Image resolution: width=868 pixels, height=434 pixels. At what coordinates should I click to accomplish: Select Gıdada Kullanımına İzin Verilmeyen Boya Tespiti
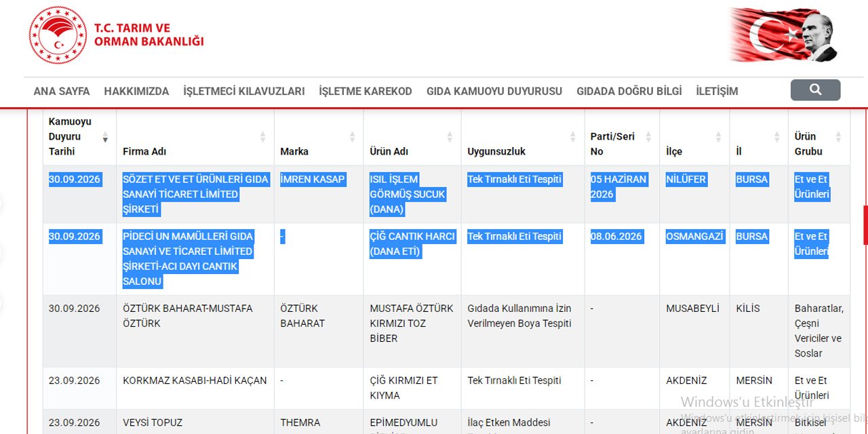coord(519,316)
